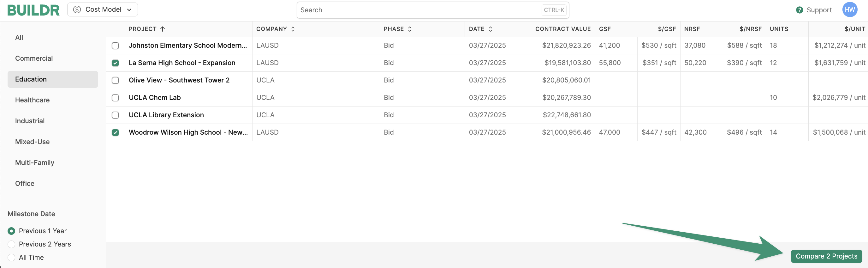Viewport: 868px width, 268px height.
Task: Select the Education category filter
Action: (x=53, y=79)
